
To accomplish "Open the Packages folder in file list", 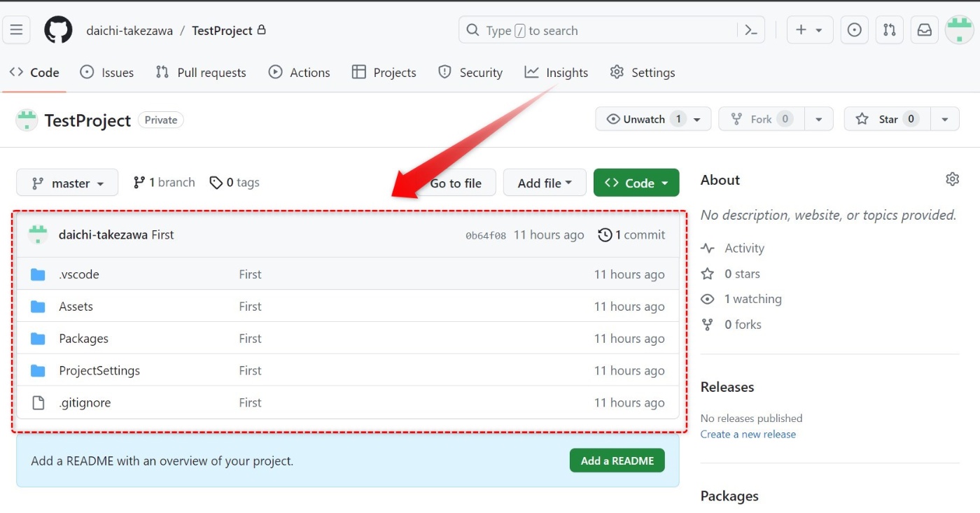I will pyautogui.click(x=83, y=339).
